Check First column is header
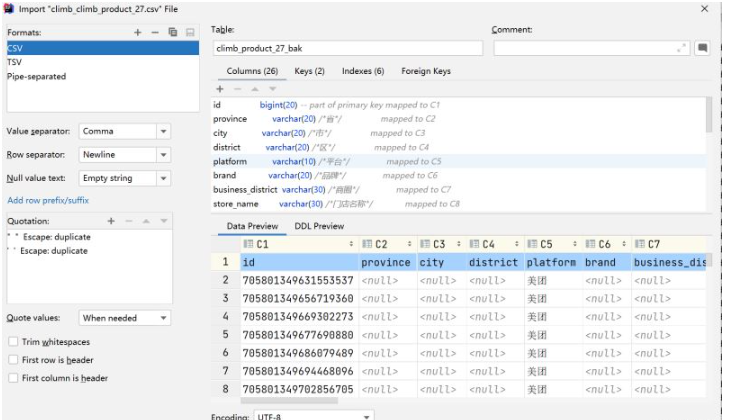730x420 pixels. pyautogui.click(x=13, y=378)
